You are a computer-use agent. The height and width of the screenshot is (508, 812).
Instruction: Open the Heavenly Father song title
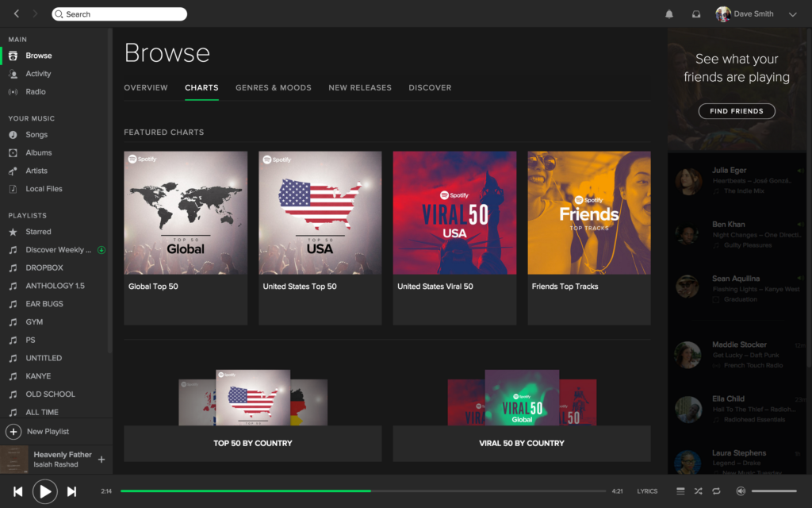63,455
